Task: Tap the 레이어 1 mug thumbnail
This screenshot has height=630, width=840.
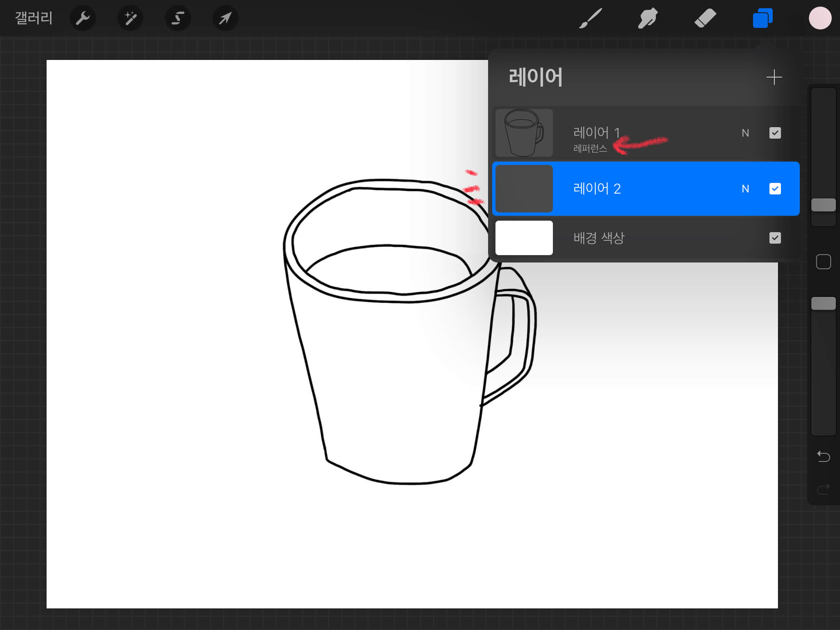Action: (524, 133)
